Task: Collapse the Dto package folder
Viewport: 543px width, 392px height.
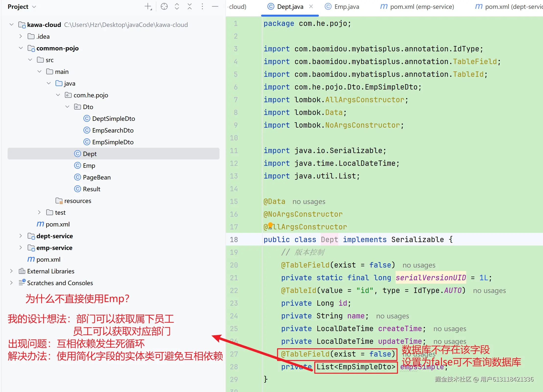Action: tap(67, 107)
